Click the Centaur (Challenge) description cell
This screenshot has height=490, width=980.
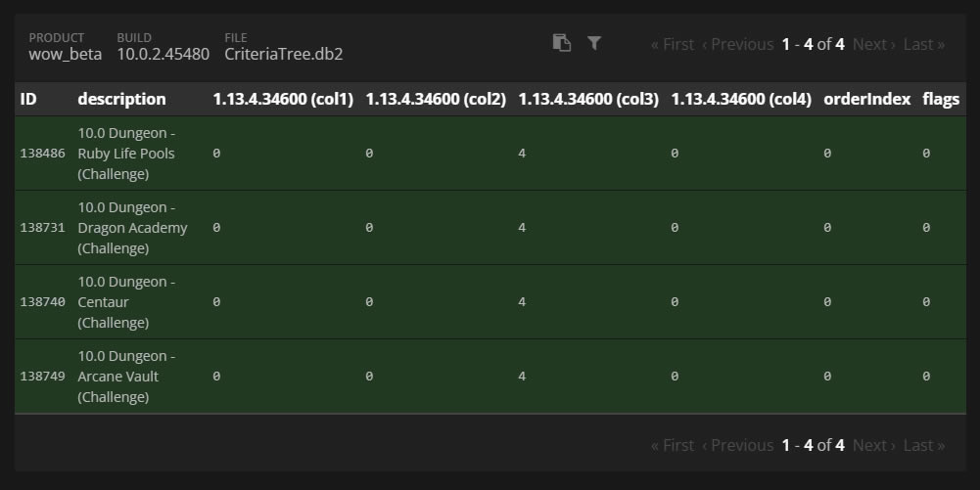point(126,302)
